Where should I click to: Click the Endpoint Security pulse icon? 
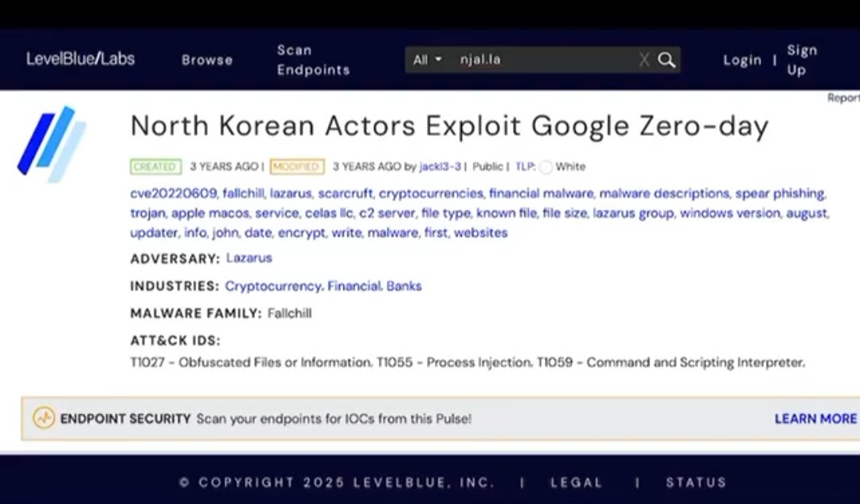click(44, 418)
